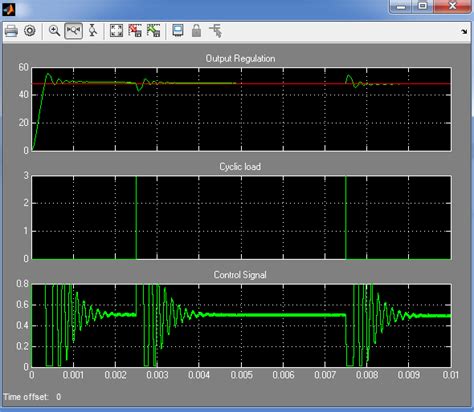Expand toolbar dock arrow at right

pyautogui.click(x=464, y=32)
